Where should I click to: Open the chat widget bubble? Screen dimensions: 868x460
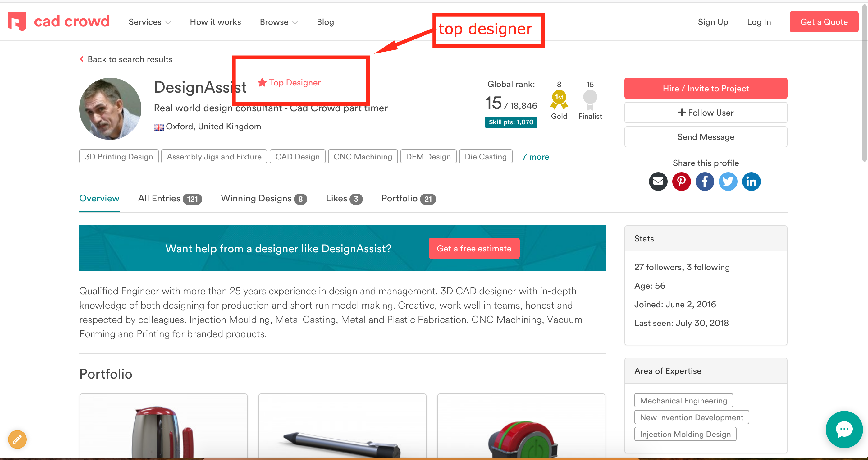pyautogui.click(x=844, y=429)
